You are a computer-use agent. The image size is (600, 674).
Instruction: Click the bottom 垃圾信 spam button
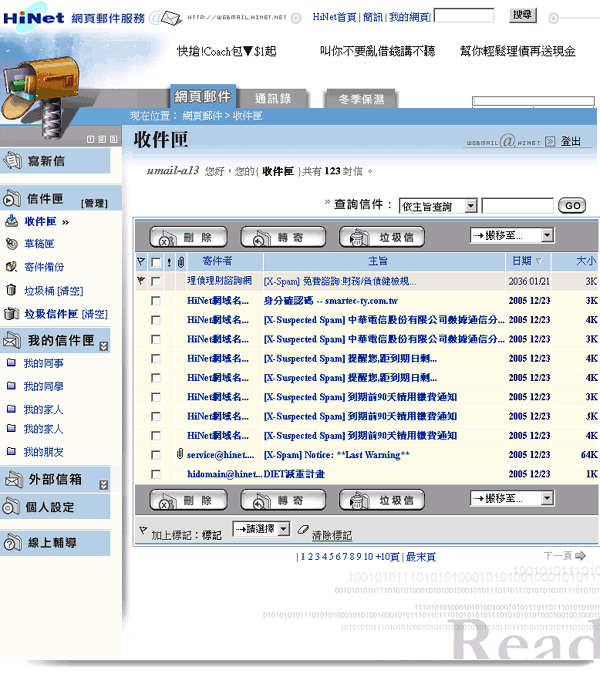(x=382, y=500)
